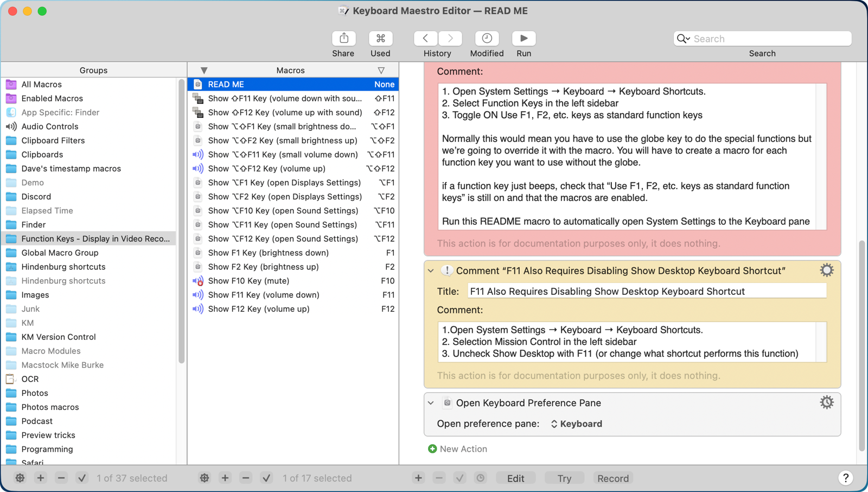Open the search magnifier options
868x492 pixels.
(x=683, y=39)
